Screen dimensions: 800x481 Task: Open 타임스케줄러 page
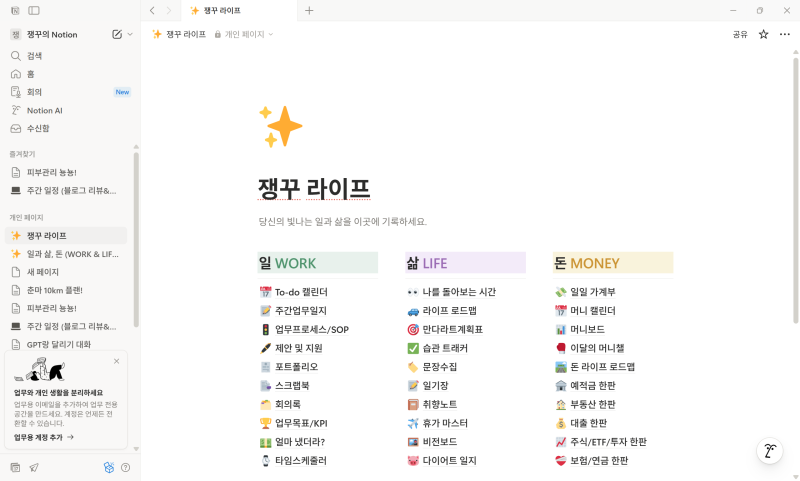tap(294, 461)
